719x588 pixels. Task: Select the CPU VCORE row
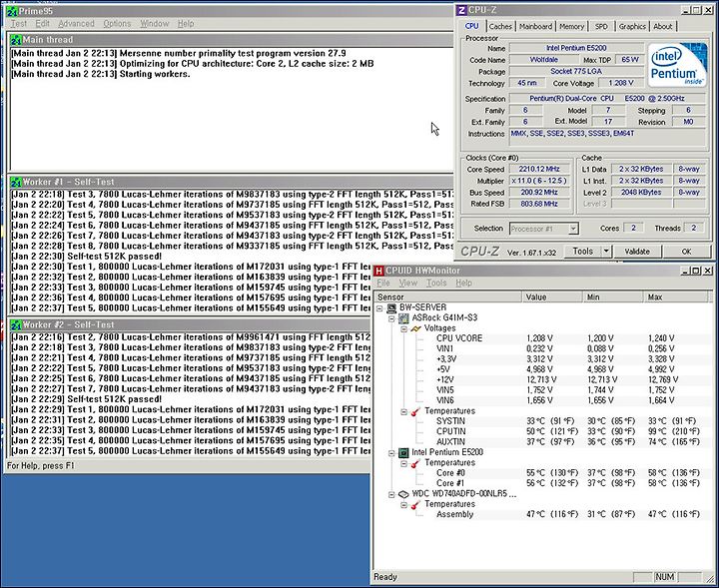click(543, 338)
